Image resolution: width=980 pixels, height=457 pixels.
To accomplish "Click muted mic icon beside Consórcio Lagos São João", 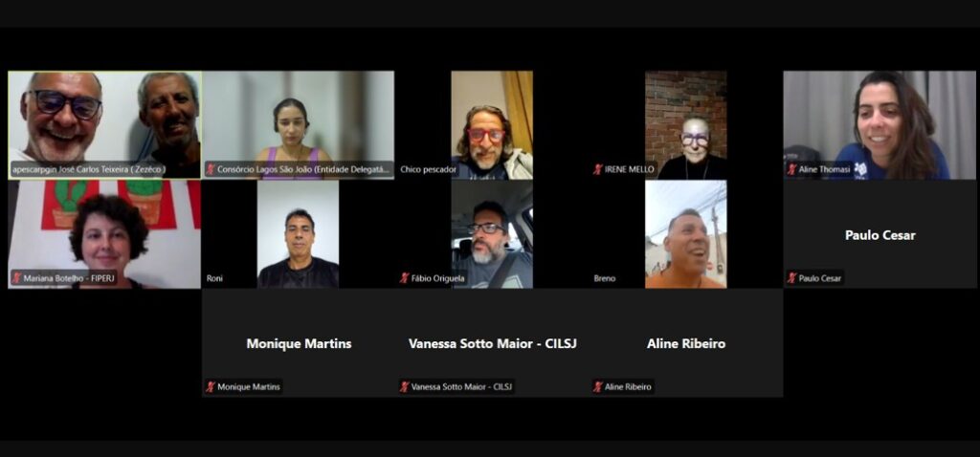I will tap(211, 169).
